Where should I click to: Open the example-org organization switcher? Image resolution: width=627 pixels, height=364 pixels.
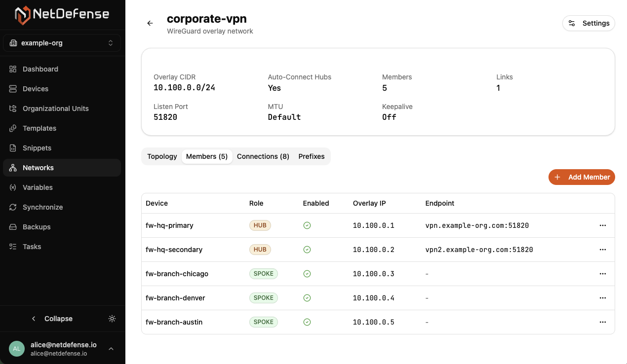click(62, 43)
